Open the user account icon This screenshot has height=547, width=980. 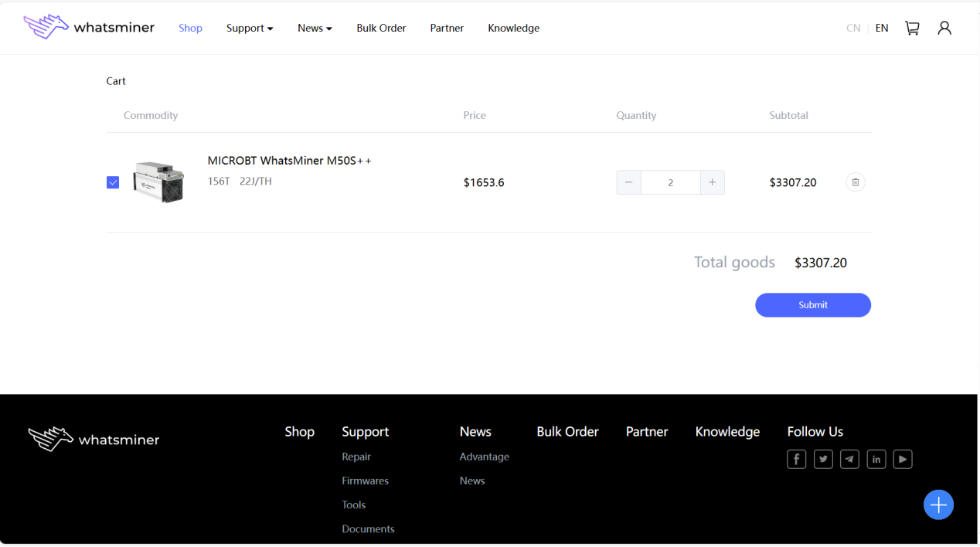[944, 28]
